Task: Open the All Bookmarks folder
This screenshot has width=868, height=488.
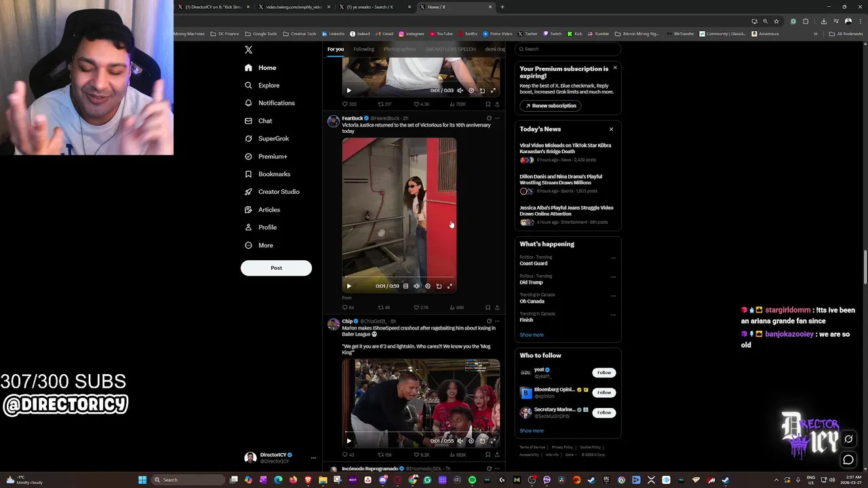Action: tap(846, 34)
